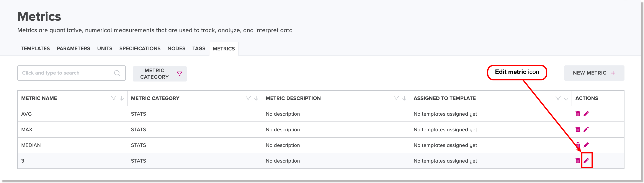The height and width of the screenshot is (183, 644).
Task: Focus the 'Click and type to search' field
Action: (72, 73)
